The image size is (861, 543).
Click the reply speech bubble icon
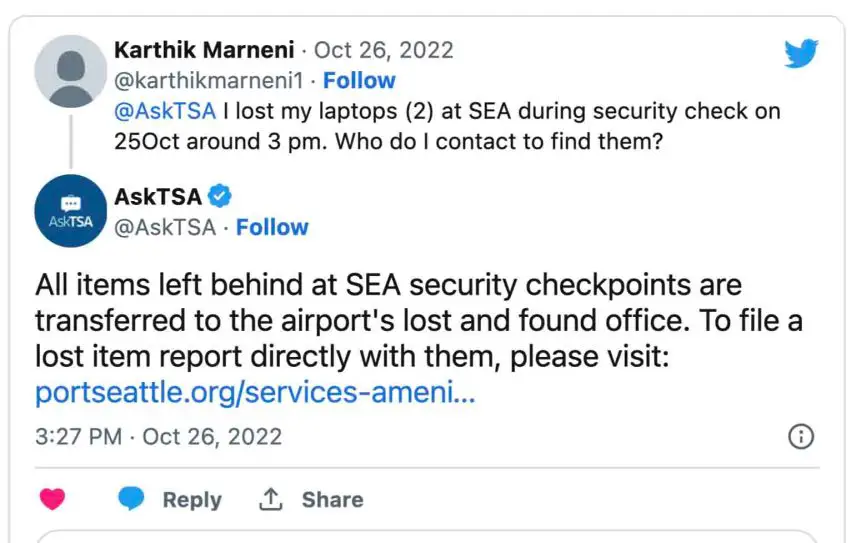click(131, 499)
